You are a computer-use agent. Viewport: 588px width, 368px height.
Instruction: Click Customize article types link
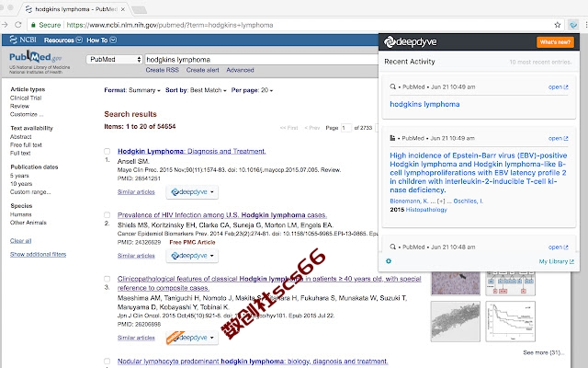click(27, 114)
